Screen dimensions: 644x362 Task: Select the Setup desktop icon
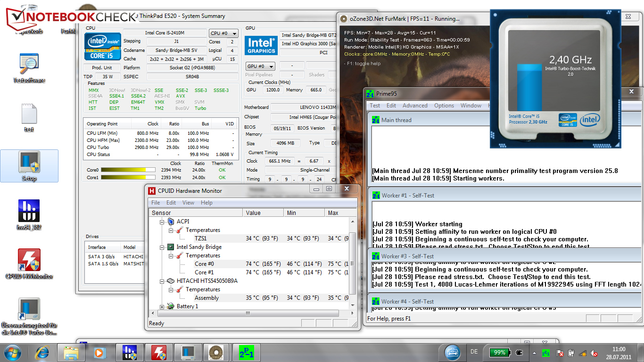[x=29, y=166]
